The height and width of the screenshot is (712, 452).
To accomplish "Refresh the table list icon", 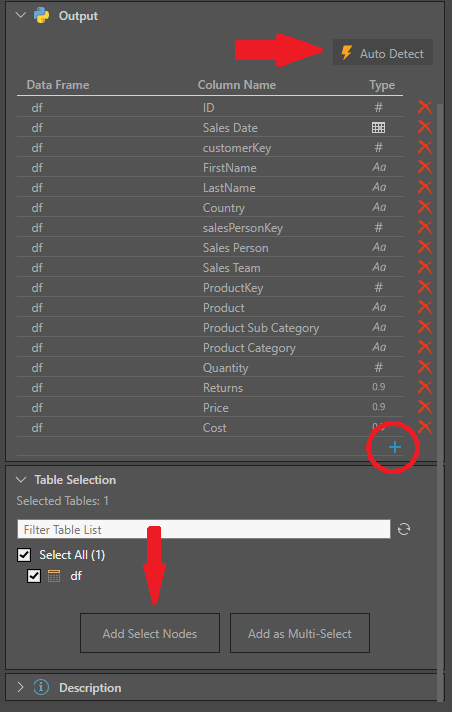I will tap(404, 529).
